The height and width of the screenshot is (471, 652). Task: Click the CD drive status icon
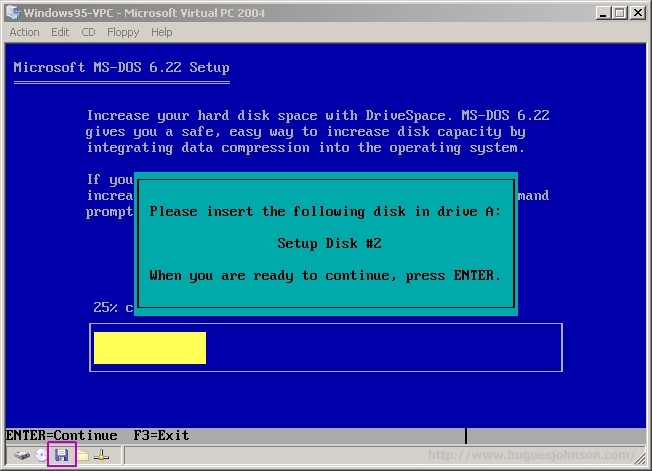41,456
